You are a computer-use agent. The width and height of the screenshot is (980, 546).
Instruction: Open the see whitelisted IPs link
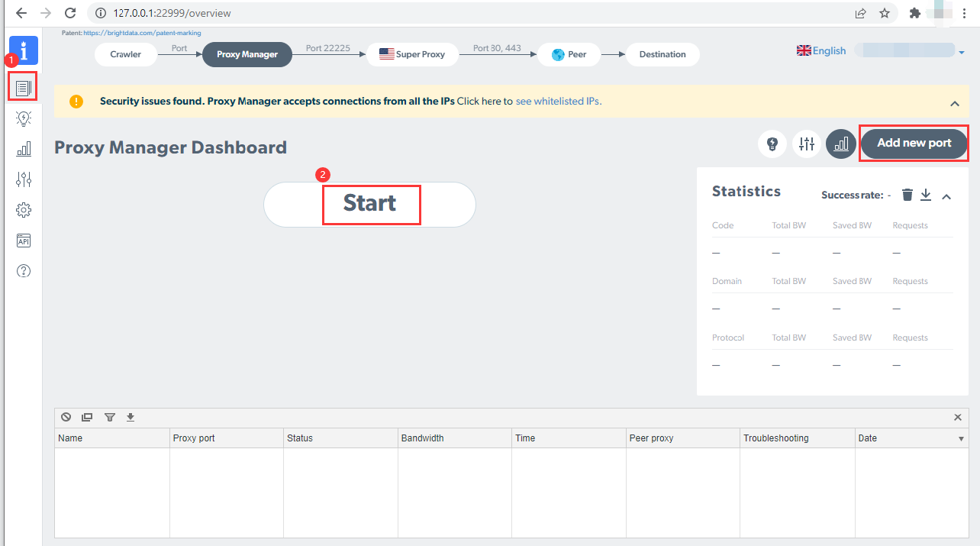558,101
